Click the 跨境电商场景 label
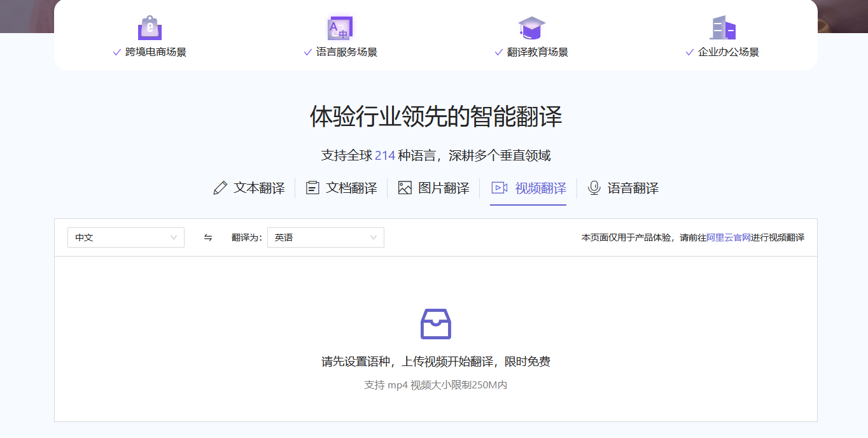The height and width of the screenshot is (438, 868). (x=156, y=52)
